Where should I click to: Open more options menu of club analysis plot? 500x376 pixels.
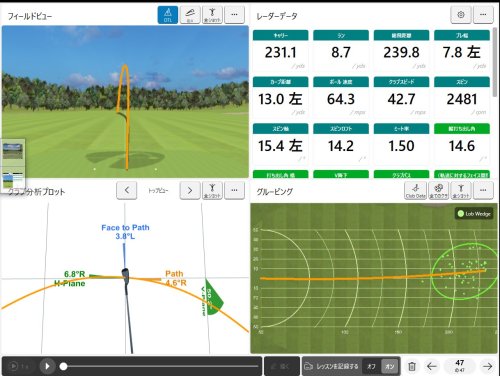tap(235, 190)
